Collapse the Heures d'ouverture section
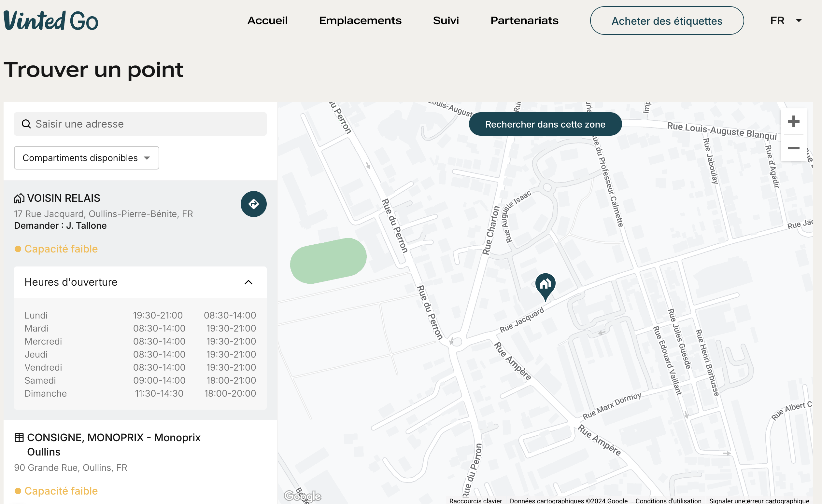This screenshot has width=822, height=504. [x=248, y=282]
